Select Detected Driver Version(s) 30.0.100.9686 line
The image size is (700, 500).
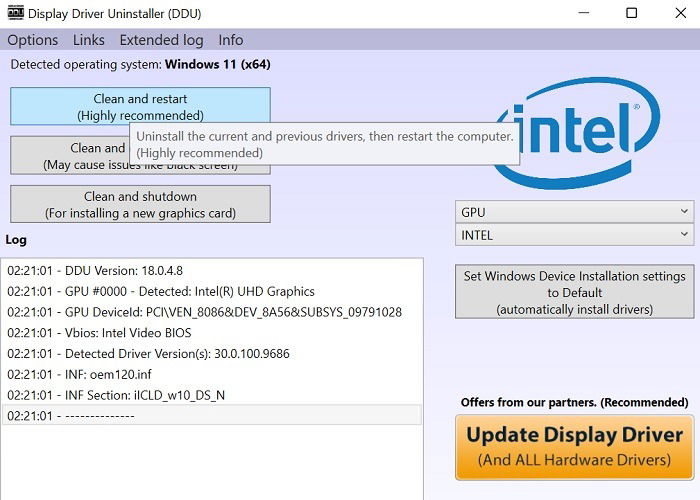click(212, 354)
